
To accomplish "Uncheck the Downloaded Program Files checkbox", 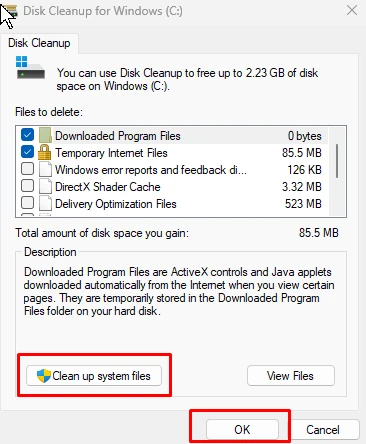I will click(27, 135).
